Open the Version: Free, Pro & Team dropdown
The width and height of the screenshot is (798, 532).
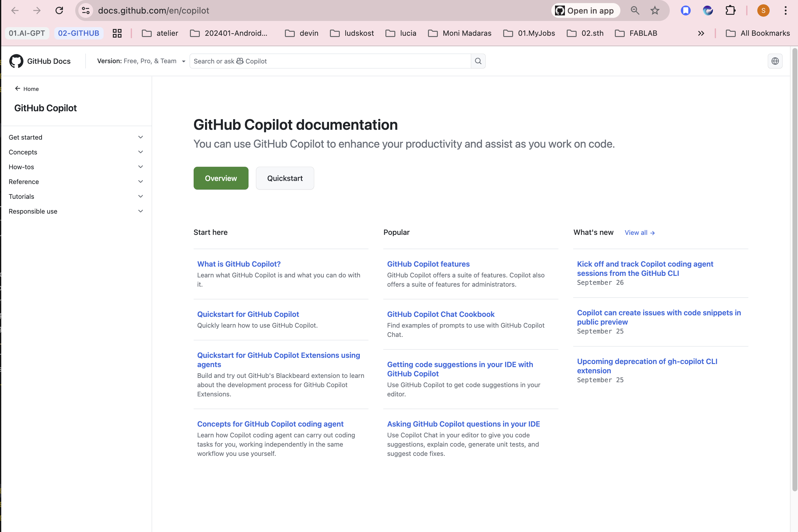click(141, 61)
